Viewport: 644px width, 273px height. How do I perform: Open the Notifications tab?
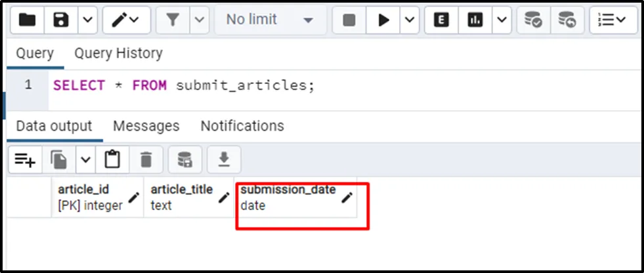click(x=242, y=125)
